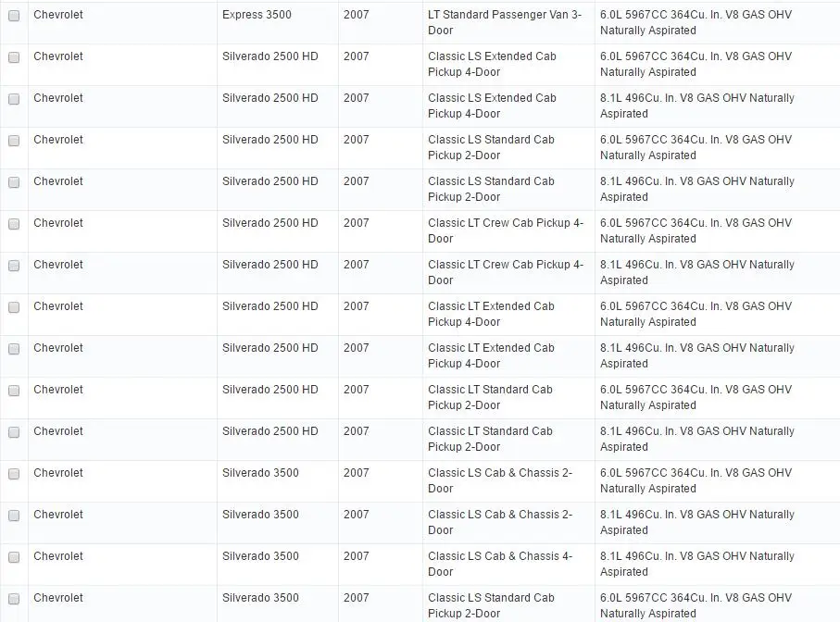Toggle checkbox for LT Crew Cab 8.1L row
Screen dimensions: 840x622
click(14, 266)
